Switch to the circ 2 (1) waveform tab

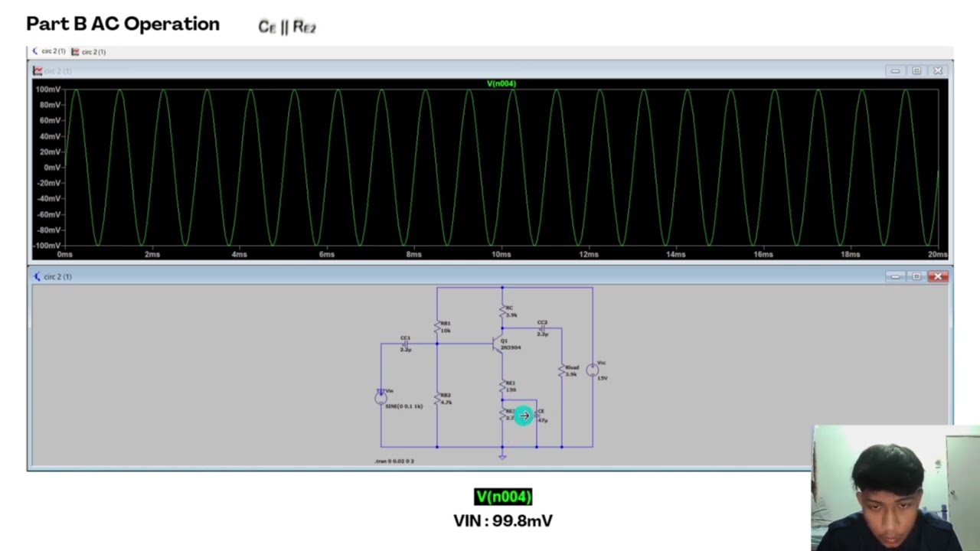click(89, 51)
